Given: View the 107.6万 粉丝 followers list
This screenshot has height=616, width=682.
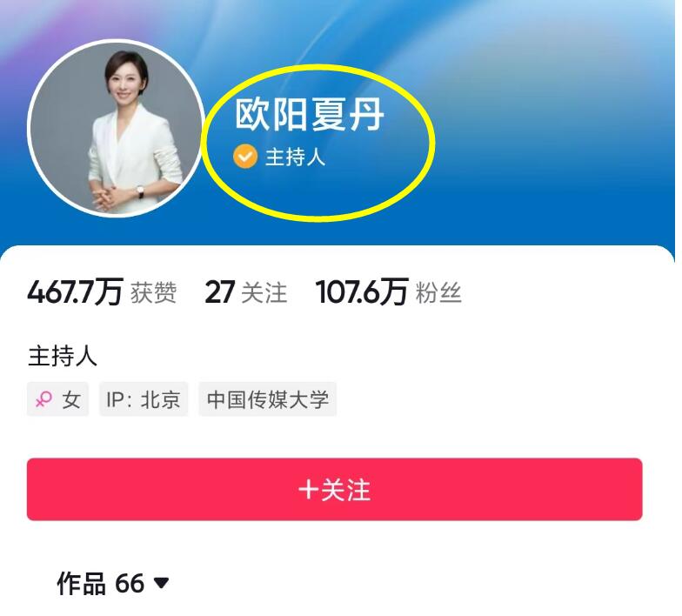Looking at the screenshot, I should click(x=388, y=292).
